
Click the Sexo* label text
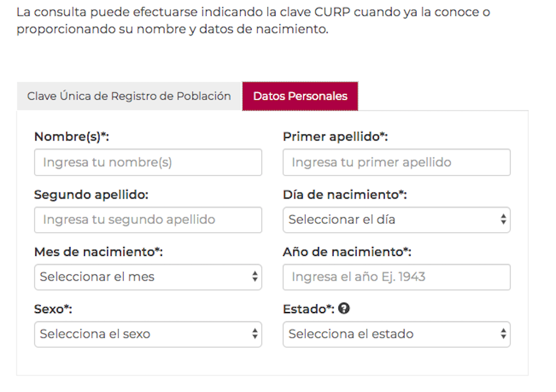(x=53, y=309)
